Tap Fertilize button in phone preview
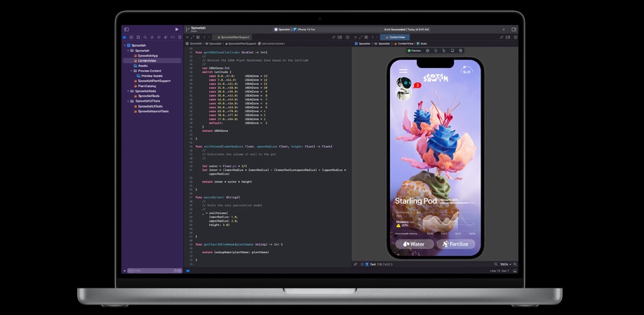The height and width of the screenshot is (315, 644). (x=456, y=244)
